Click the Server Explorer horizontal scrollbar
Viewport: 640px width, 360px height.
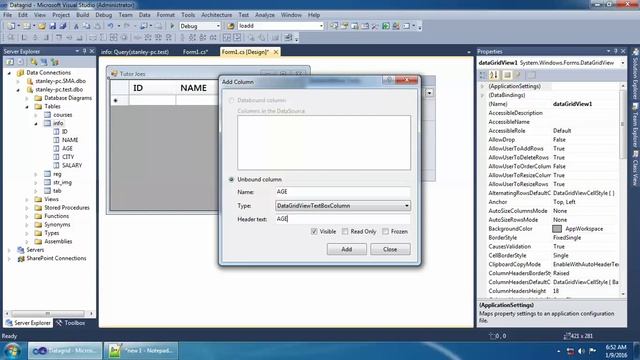coord(49,313)
